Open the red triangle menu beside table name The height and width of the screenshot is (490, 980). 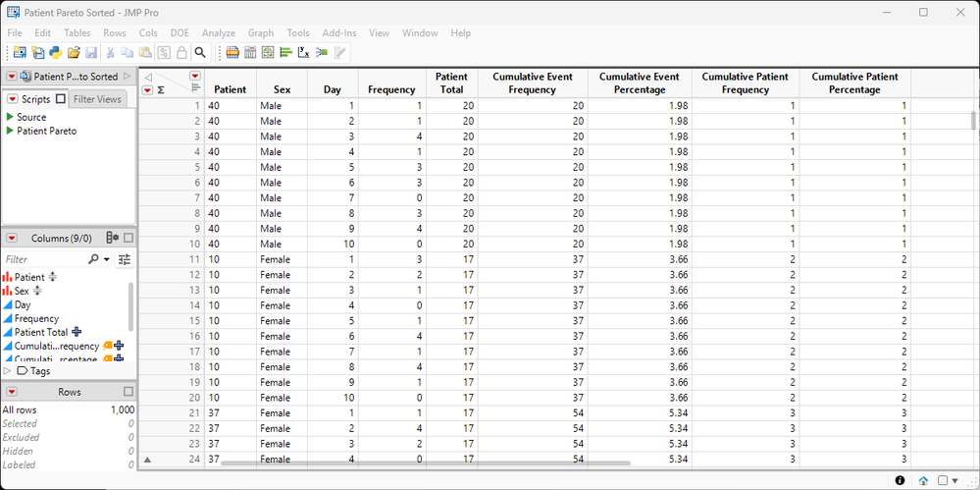coord(12,77)
